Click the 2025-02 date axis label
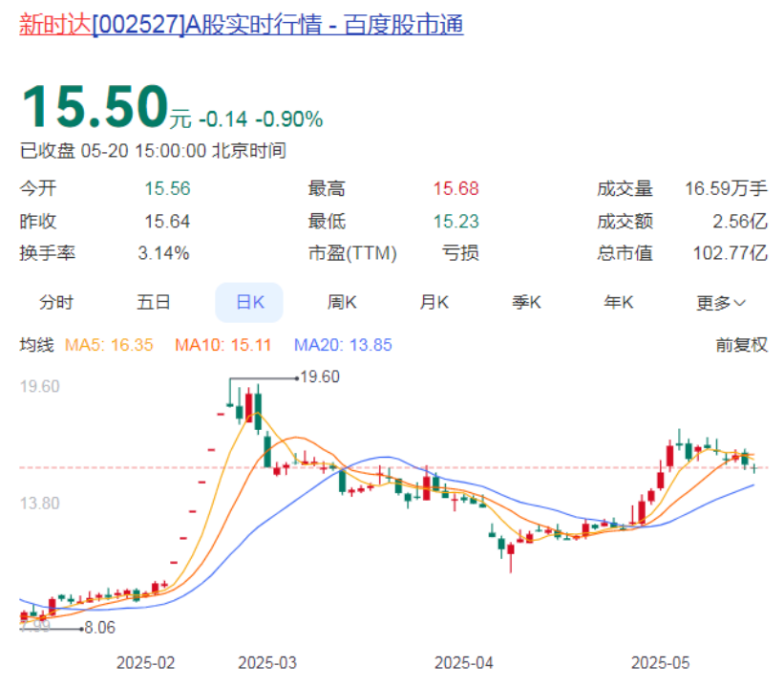The image size is (784, 688). click(145, 663)
